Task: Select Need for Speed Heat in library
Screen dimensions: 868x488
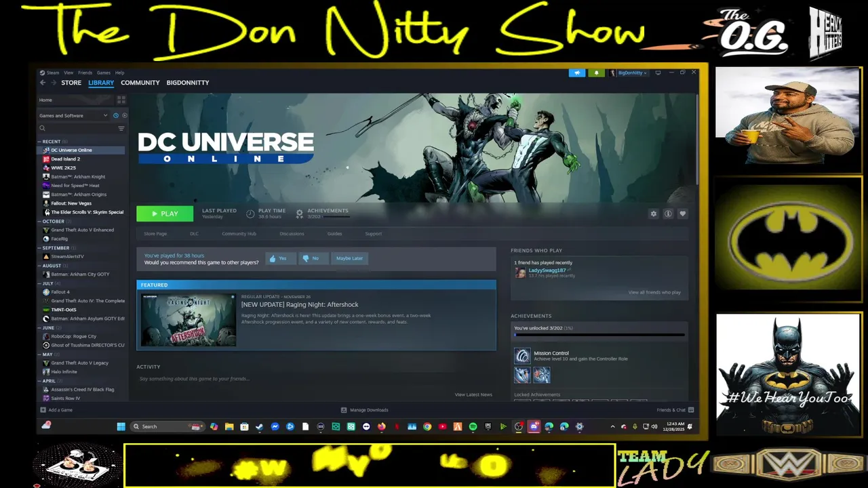Action: [75, 185]
